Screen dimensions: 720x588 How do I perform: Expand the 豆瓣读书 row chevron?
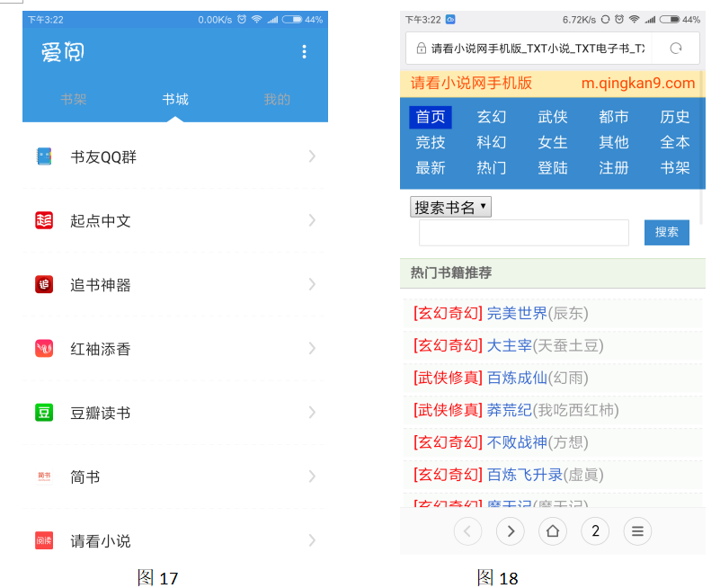click(x=312, y=412)
